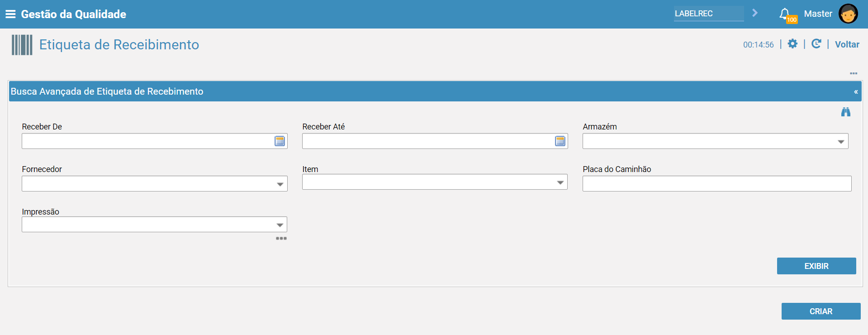Viewport: 868px width, 335px height.
Task: Click the ellipsis above search panel
Action: (854, 73)
